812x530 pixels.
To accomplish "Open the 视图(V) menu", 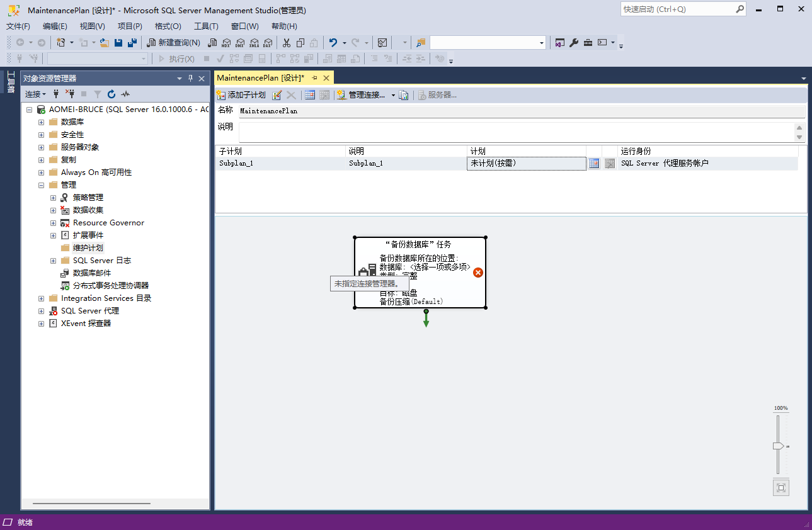I will (x=92, y=26).
